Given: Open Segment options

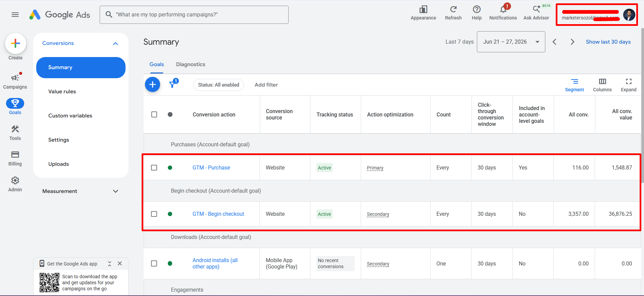Looking at the screenshot, I should click(574, 85).
